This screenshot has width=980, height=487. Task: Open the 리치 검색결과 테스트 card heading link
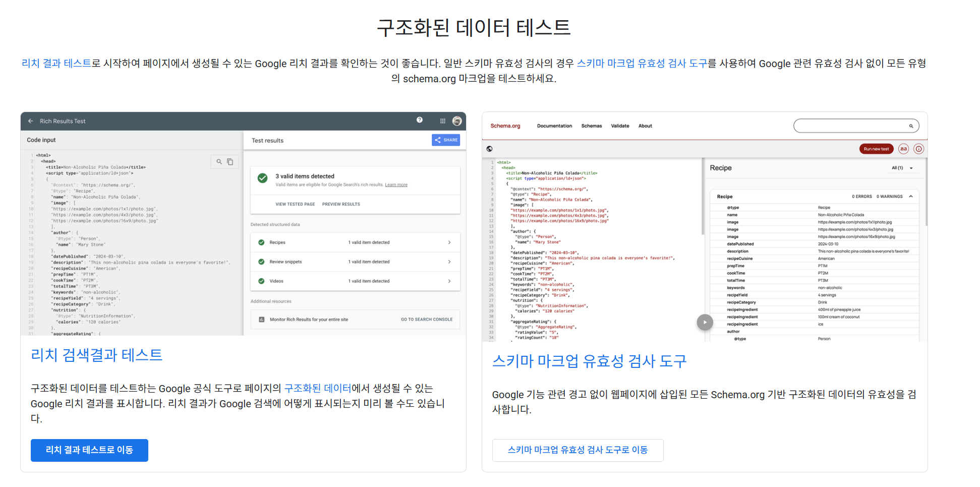(97, 355)
